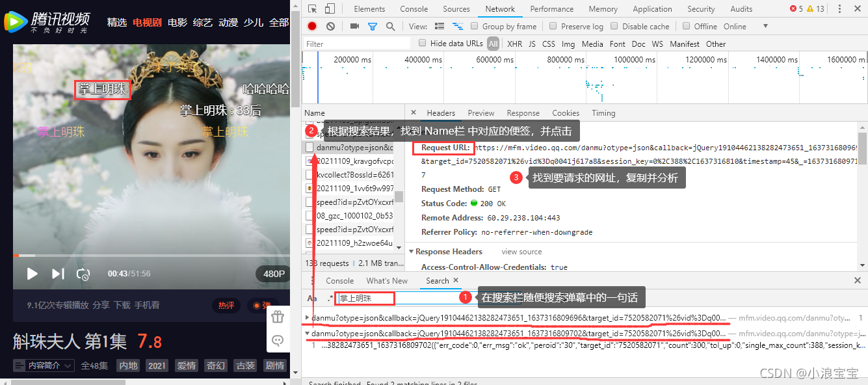The height and width of the screenshot is (385, 868).
Task: Close the Search drawer tab
Action: point(456,281)
